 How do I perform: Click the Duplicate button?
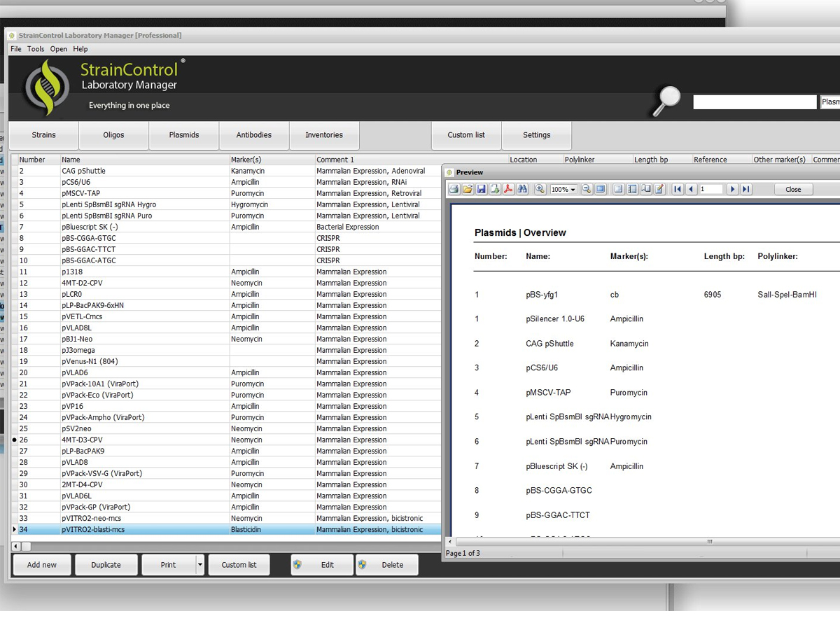coord(106,565)
